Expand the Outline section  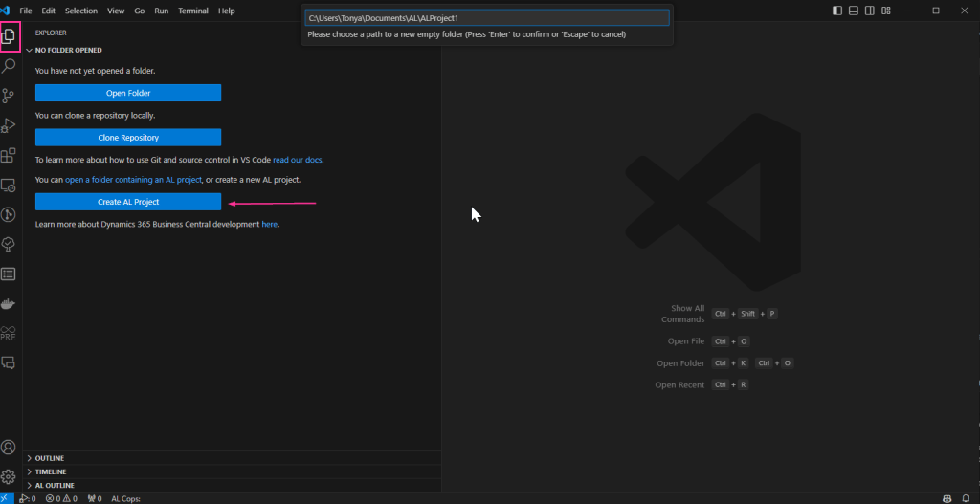pos(51,458)
